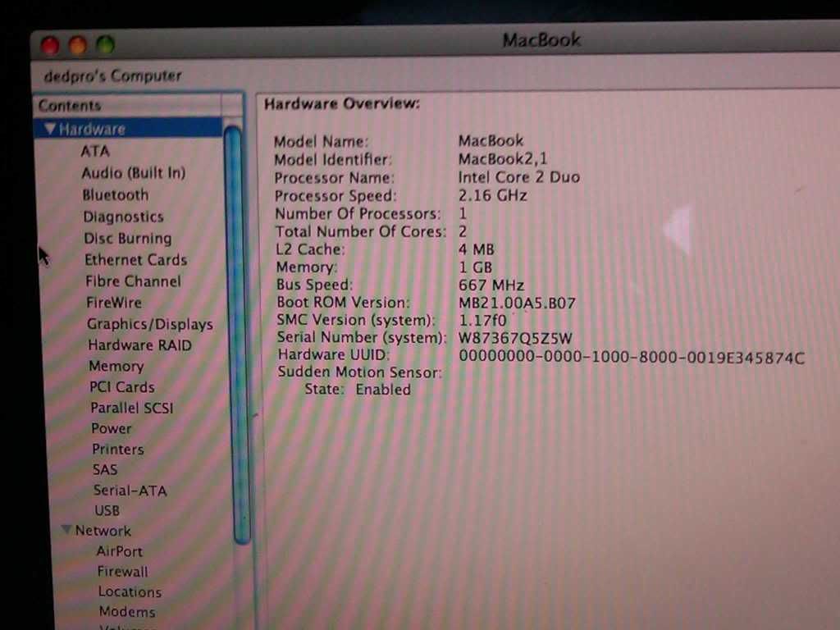
Task: Close the MacBook window with red button
Action: tap(50, 46)
